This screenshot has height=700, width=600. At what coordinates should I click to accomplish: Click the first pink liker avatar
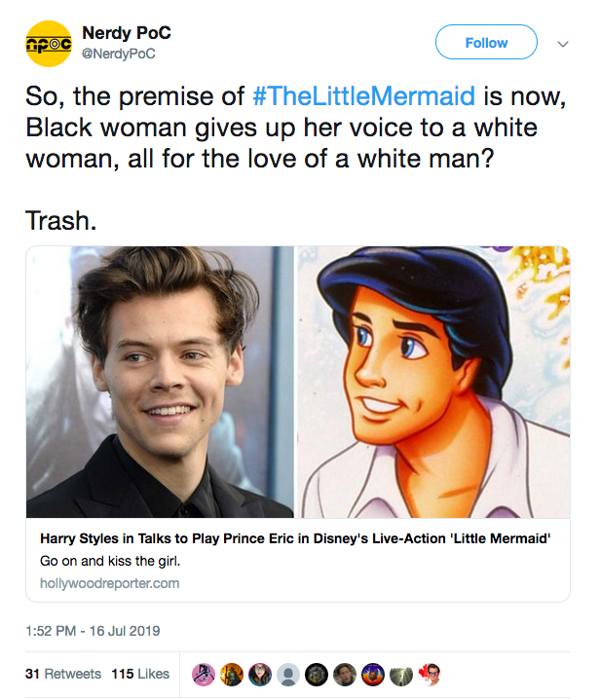204,674
